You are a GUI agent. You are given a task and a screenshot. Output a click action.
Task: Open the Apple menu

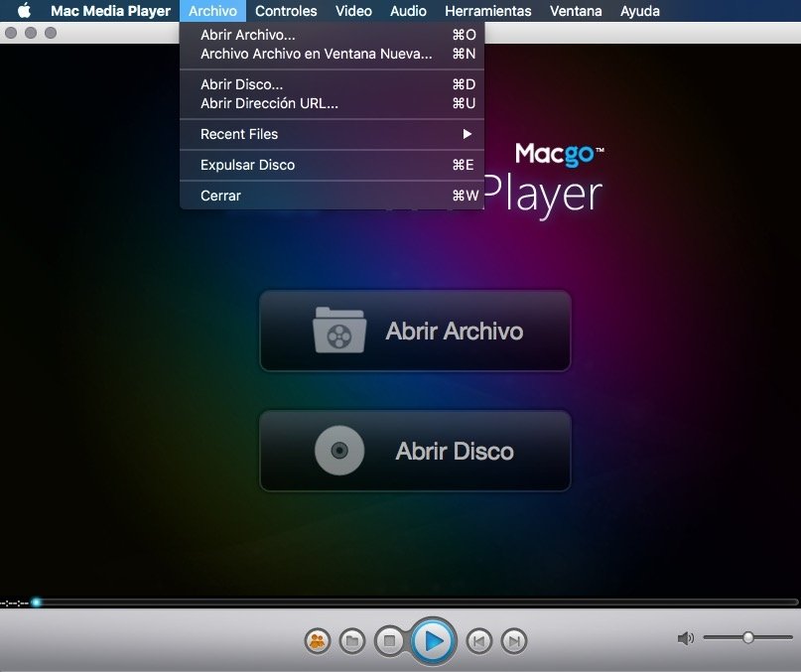24,11
